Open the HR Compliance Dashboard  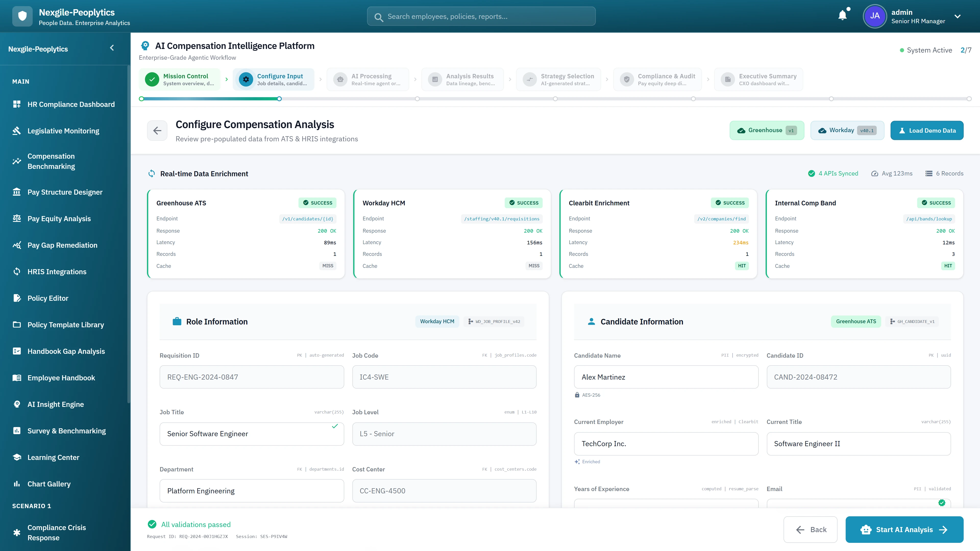click(71, 104)
